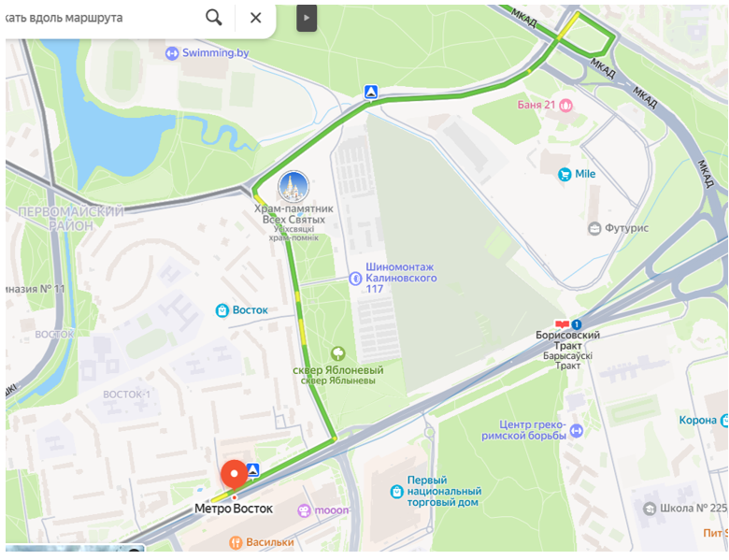The width and height of the screenshot is (729, 560).
Task: Select the Футурис business marker
Action: point(594,228)
